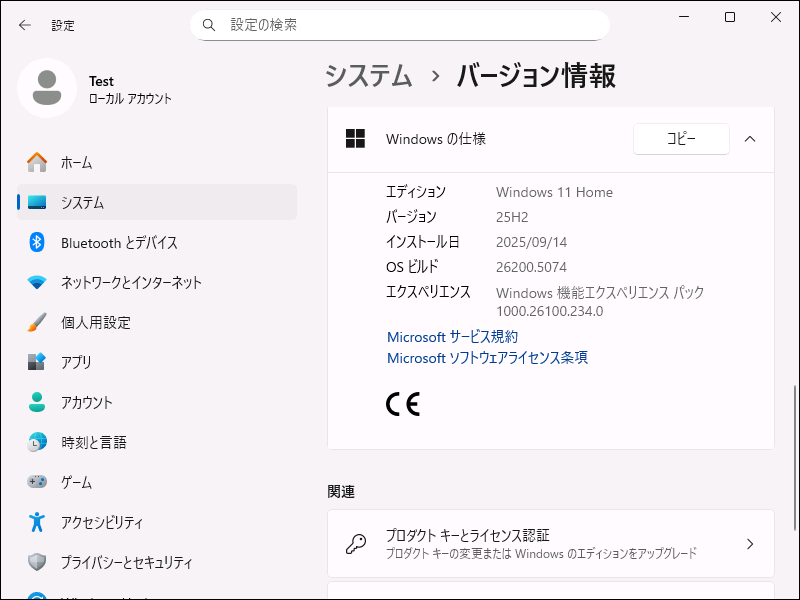Screen dimensions: 800x600
Task: Open プロダクト キーとライセンス認証 chevron
Action: (x=749, y=544)
